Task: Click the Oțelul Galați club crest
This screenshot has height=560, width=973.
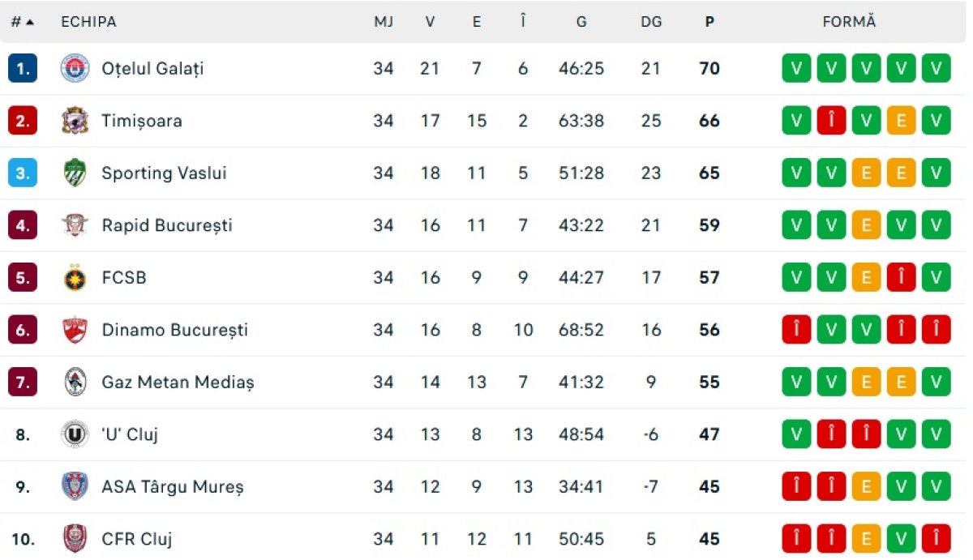Action: click(x=75, y=69)
